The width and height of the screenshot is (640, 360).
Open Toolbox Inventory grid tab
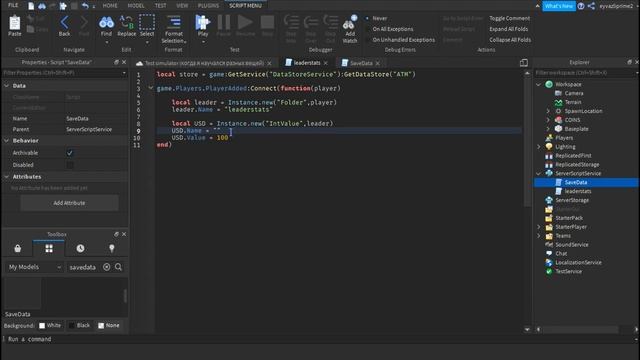[x=49, y=248]
